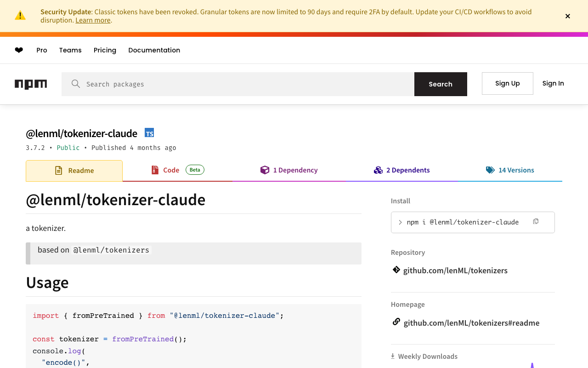Show the 2 Dependents tab
The width and height of the screenshot is (588, 368).
click(402, 170)
